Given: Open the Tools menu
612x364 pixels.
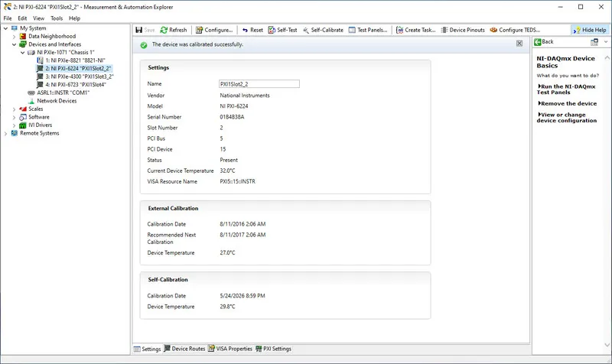Looking at the screenshot, I should pos(56,18).
